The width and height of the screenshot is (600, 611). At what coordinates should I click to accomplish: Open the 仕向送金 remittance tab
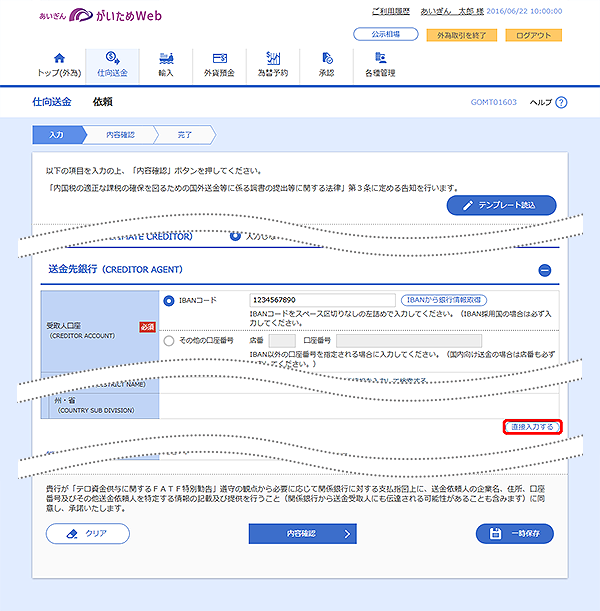(x=113, y=59)
